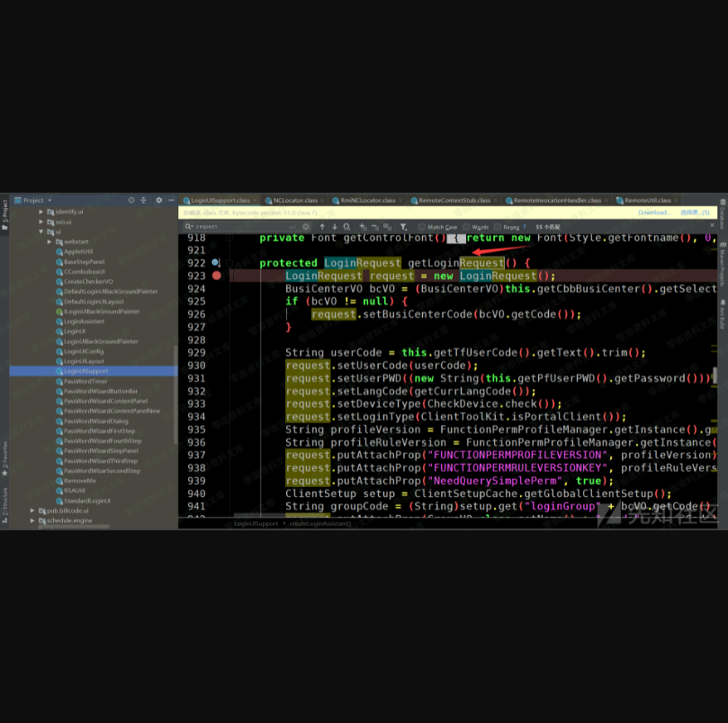Go to next search occurrence arrow
728x723 pixels.
pyautogui.click(x=334, y=227)
